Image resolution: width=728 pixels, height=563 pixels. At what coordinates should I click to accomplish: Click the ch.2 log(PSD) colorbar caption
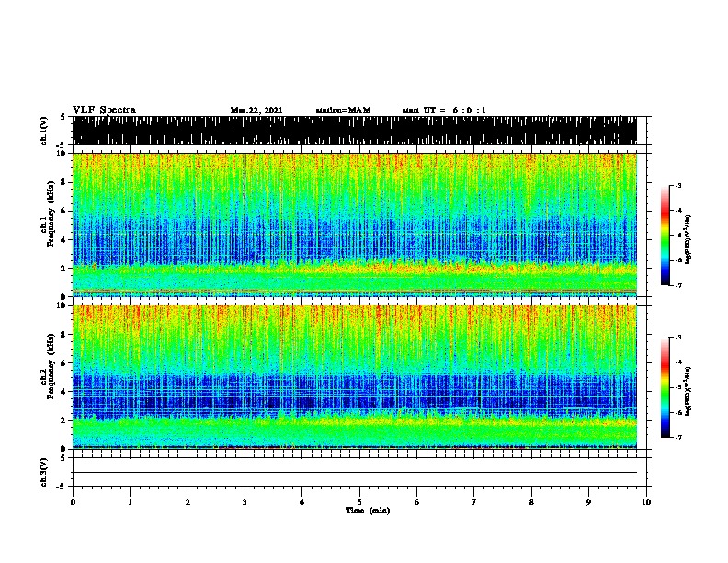688,391
